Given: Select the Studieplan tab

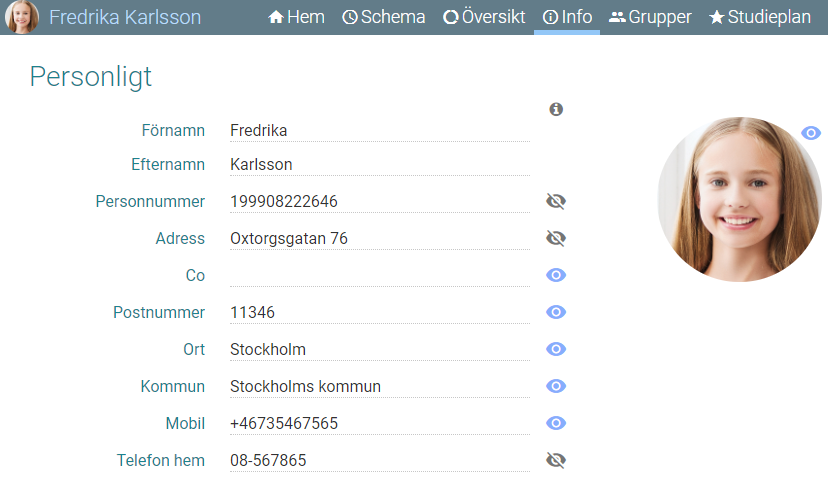Looking at the screenshot, I should pyautogui.click(x=760, y=17).
